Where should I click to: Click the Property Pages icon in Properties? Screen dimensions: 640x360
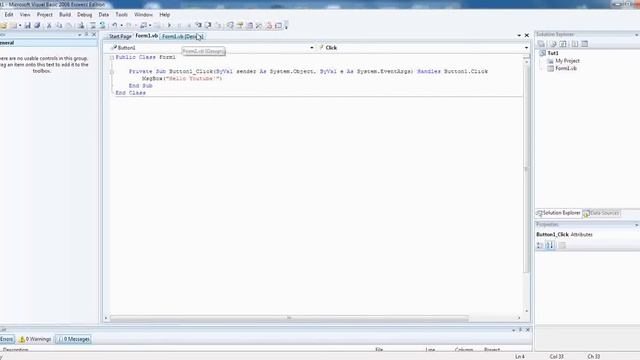coord(562,245)
